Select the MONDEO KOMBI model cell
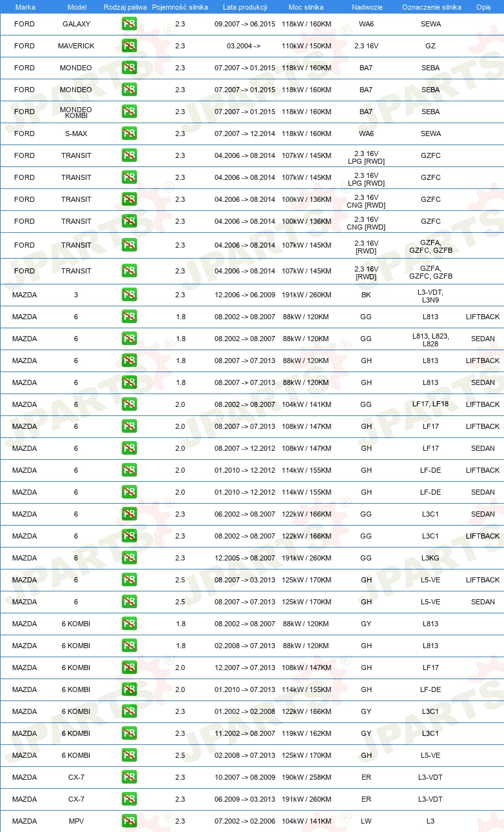 (76, 112)
